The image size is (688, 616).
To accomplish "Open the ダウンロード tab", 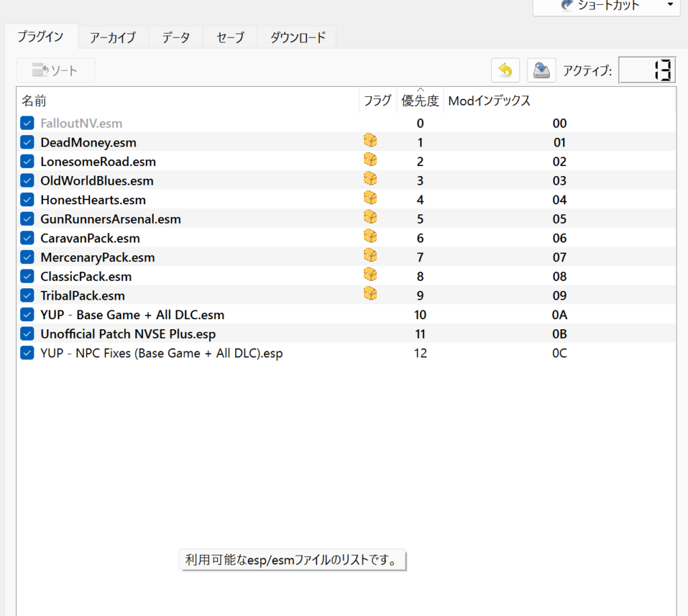I will [297, 38].
